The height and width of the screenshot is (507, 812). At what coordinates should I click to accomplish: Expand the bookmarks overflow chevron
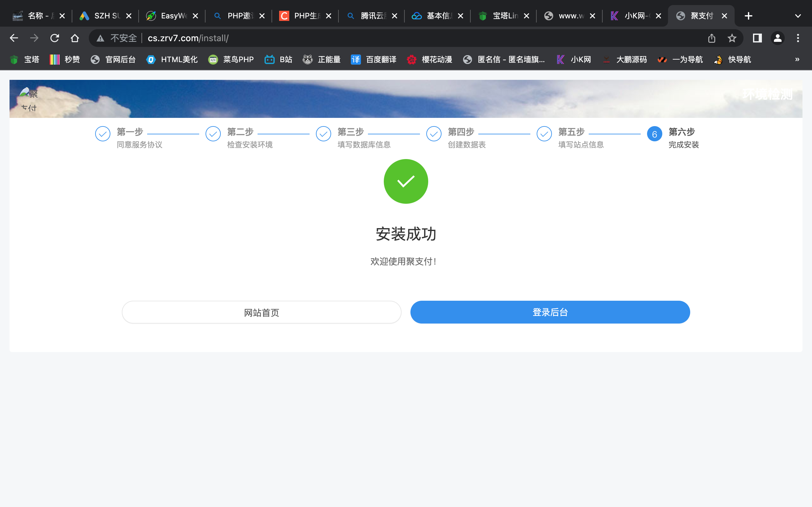coord(797,59)
